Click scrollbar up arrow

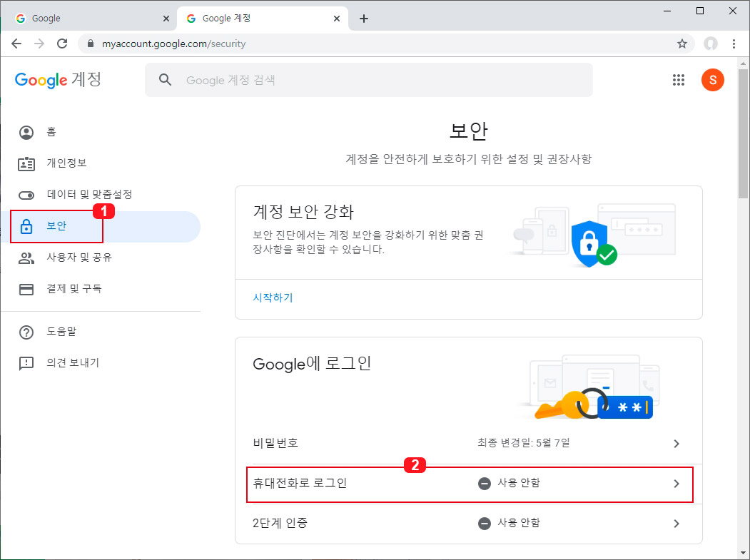point(743,63)
